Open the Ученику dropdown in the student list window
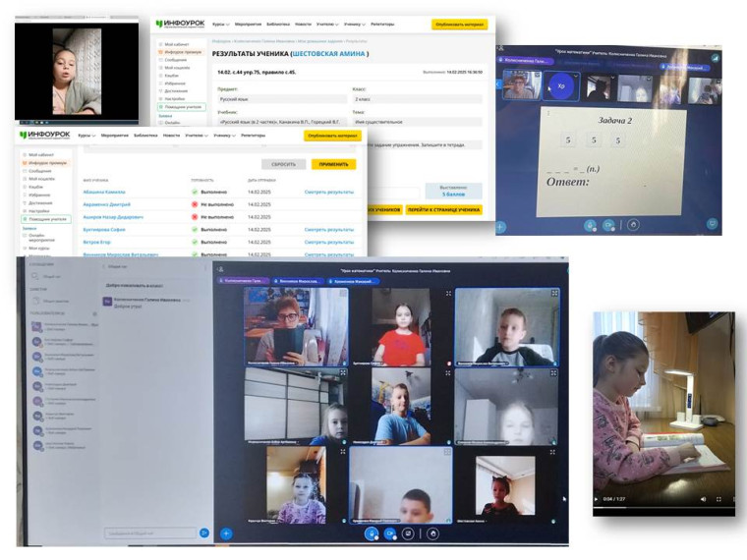The image size is (747, 560). (x=224, y=136)
